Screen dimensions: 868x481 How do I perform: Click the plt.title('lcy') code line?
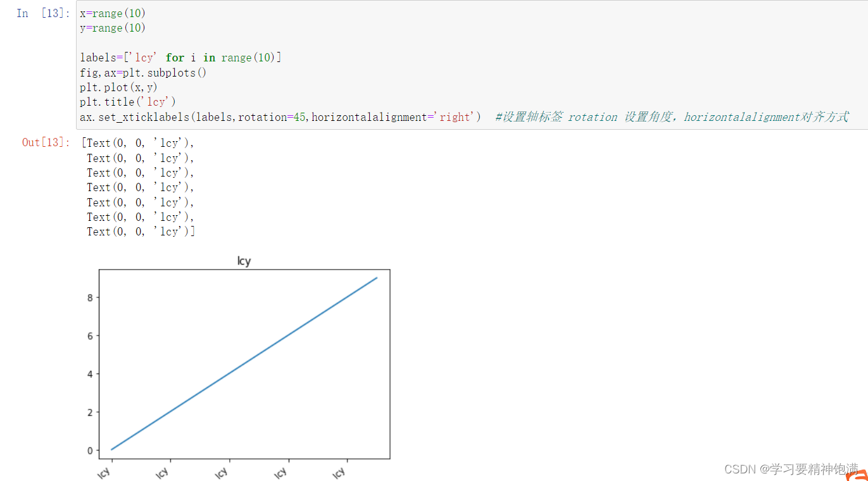tap(128, 102)
